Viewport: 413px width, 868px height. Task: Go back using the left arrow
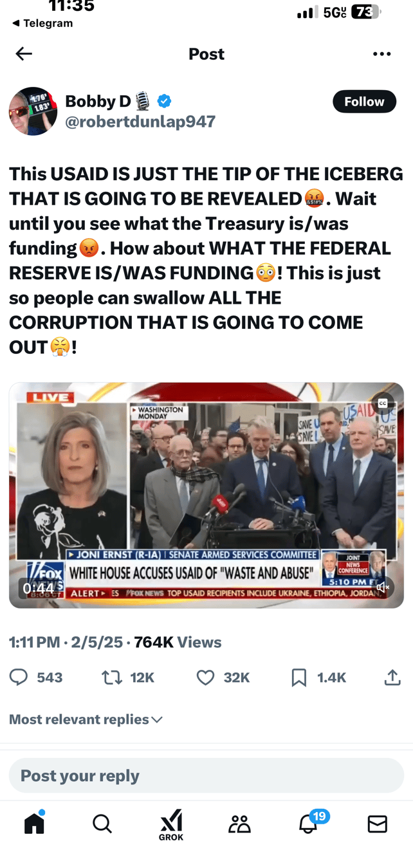pos(24,54)
